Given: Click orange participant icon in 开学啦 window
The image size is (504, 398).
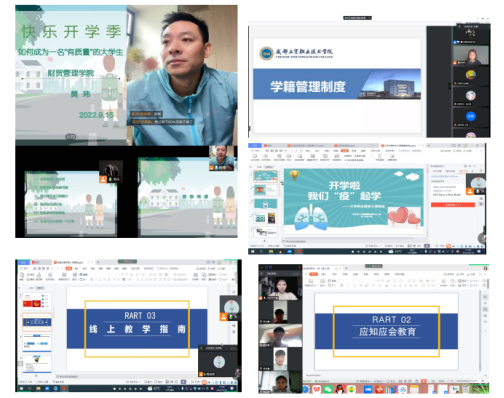Looking at the screenshot, I should pos(470,191).
